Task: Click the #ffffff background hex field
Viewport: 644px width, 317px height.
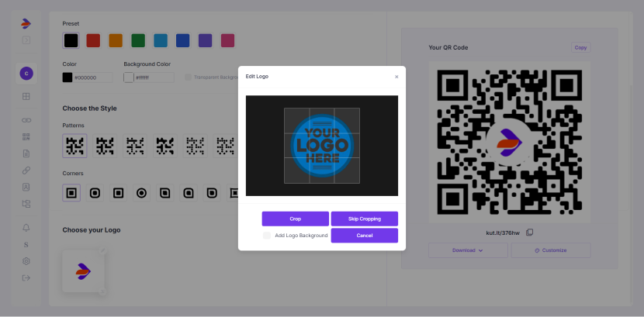Action: pyautogui.click(x=154, y=78)
